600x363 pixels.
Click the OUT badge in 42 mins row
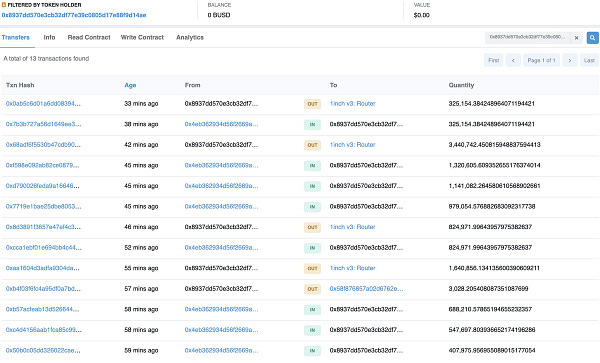pos(312,145)
